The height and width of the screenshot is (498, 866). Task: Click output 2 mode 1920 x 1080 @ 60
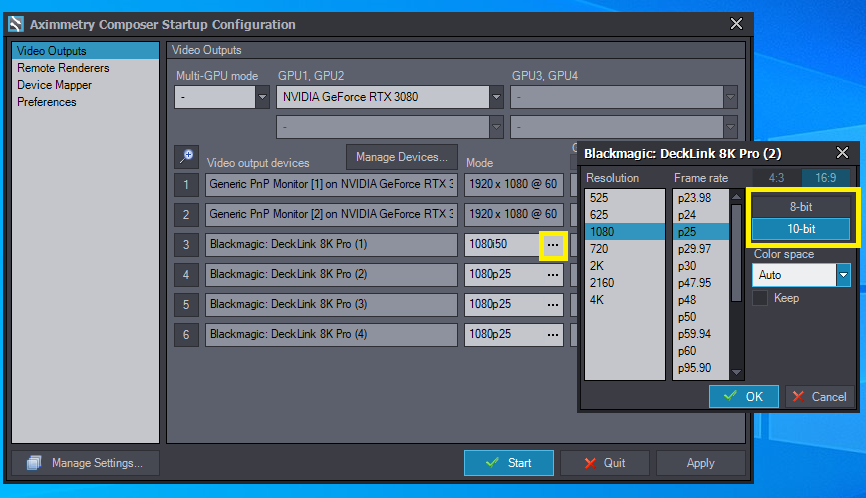coord(514,214)
